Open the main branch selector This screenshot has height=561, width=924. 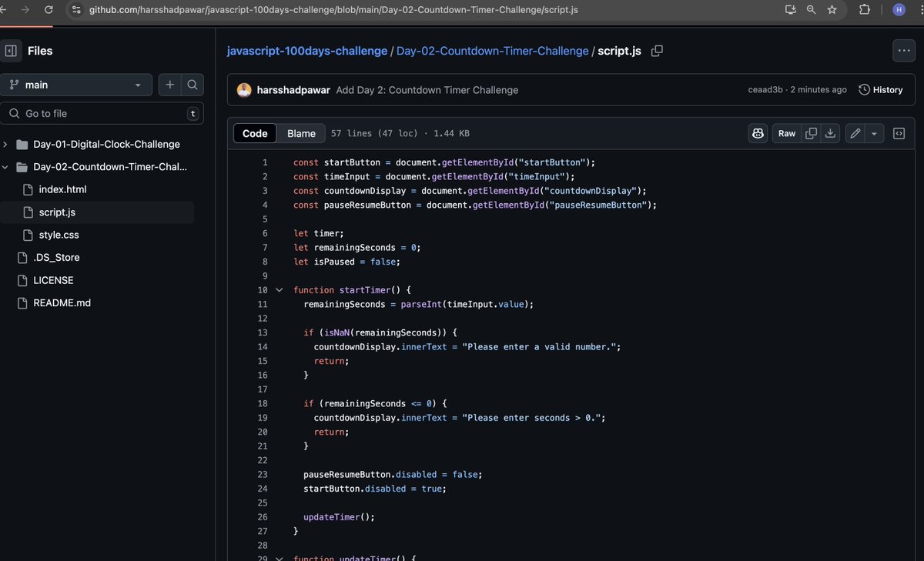77,85
